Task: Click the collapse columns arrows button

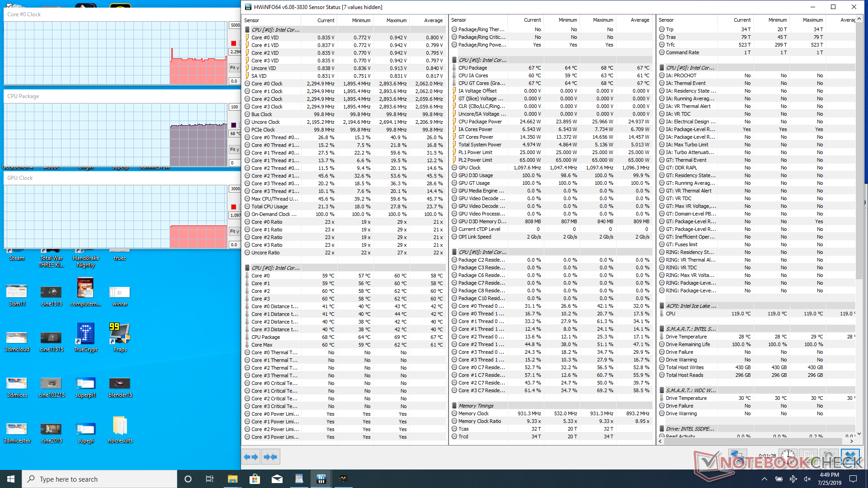Action: pos(271,457)
